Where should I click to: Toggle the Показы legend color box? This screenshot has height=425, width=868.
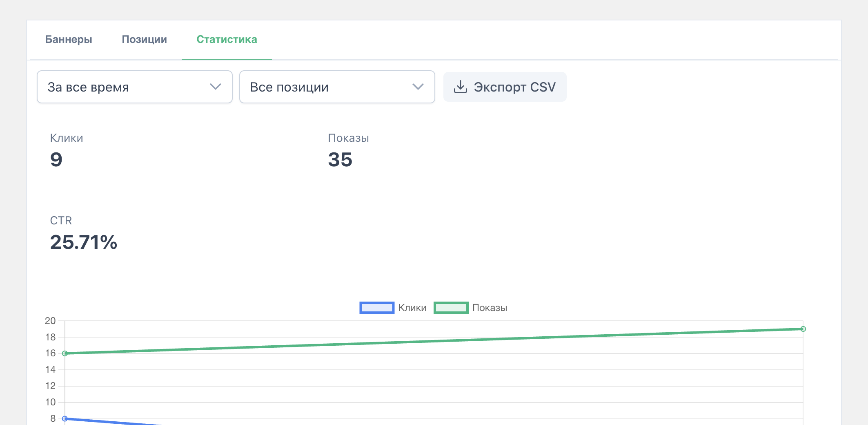[x=451, y=308]
